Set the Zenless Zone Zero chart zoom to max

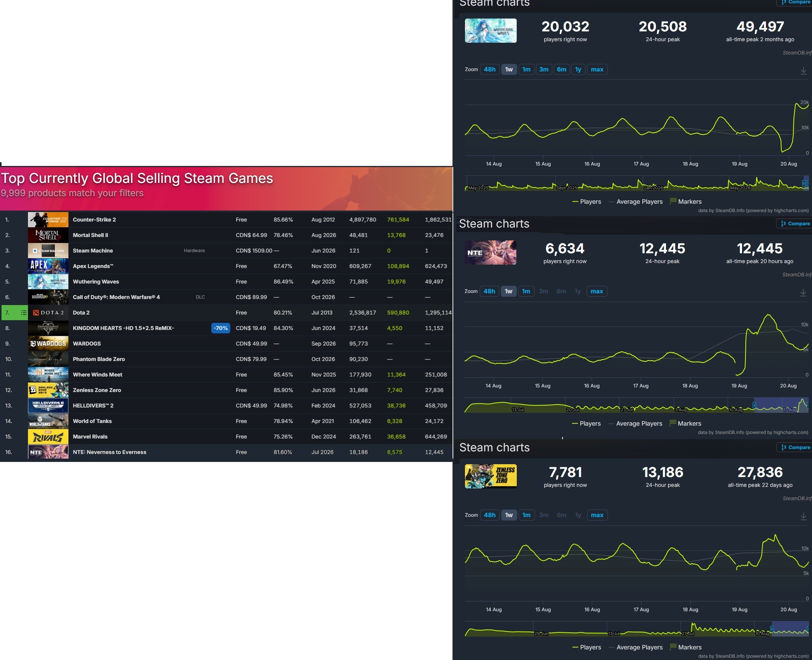click(x=597, y=515)
